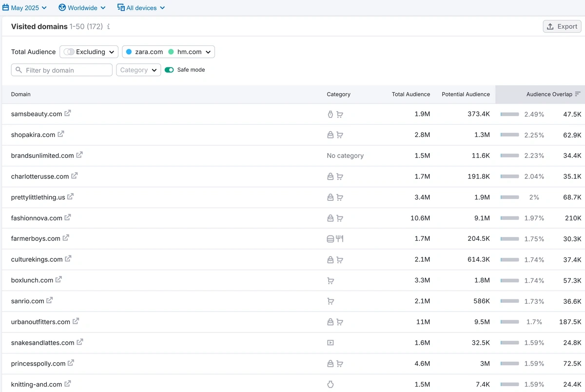Click 'No category' in brandsunlimited.com row
The width and height of the screenshot is (585, 392).
point(345,156)
